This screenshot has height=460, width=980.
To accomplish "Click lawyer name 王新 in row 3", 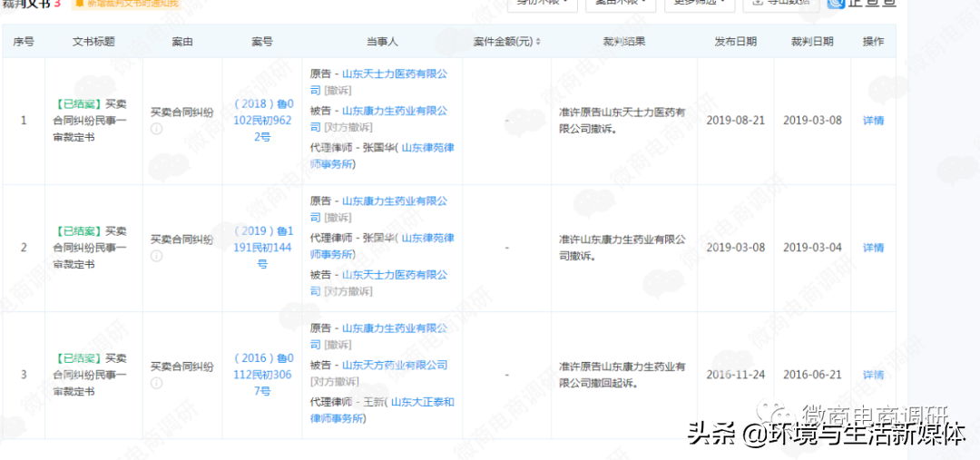I will [375, 402].
